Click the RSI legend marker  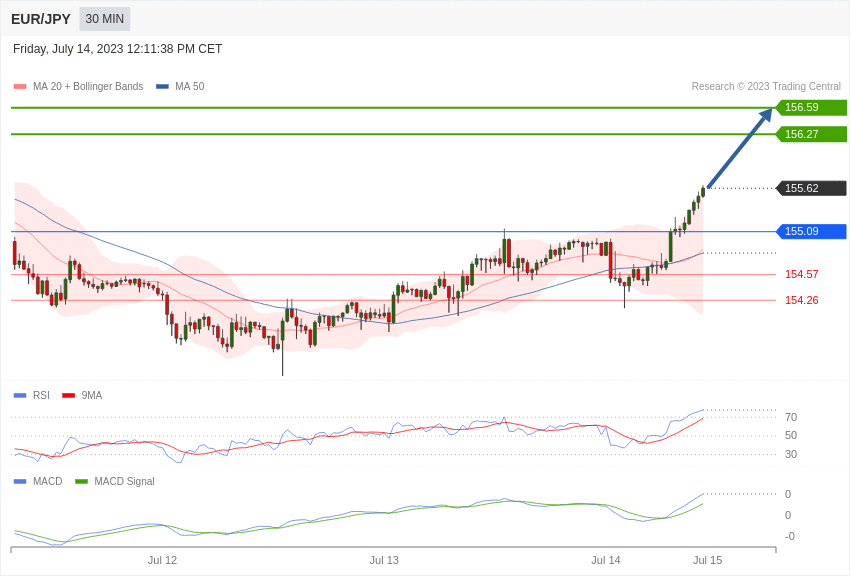(20, 396)
